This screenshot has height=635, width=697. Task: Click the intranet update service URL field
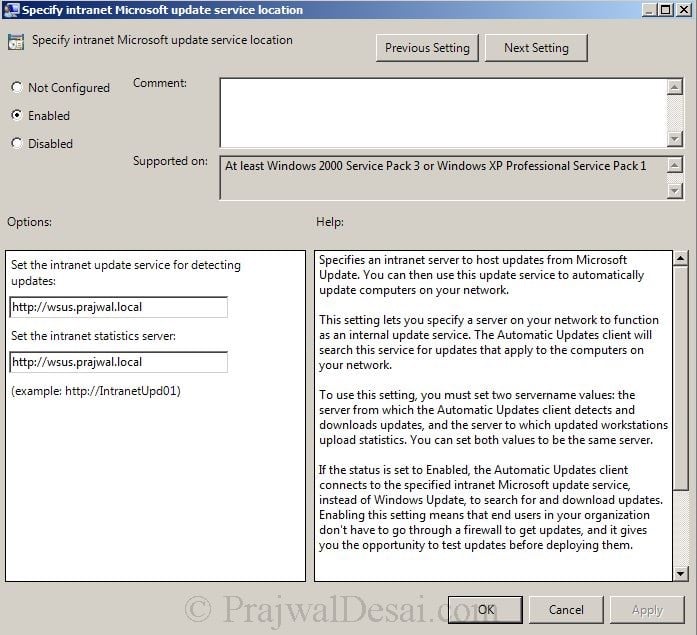(119, 307)
